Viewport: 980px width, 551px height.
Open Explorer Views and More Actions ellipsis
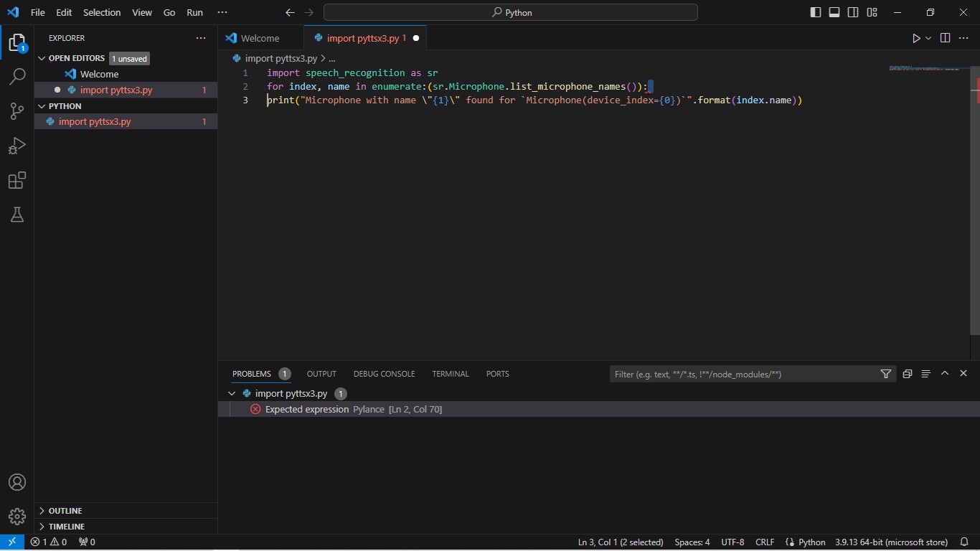pyautogui.click(x=201, y=38)
